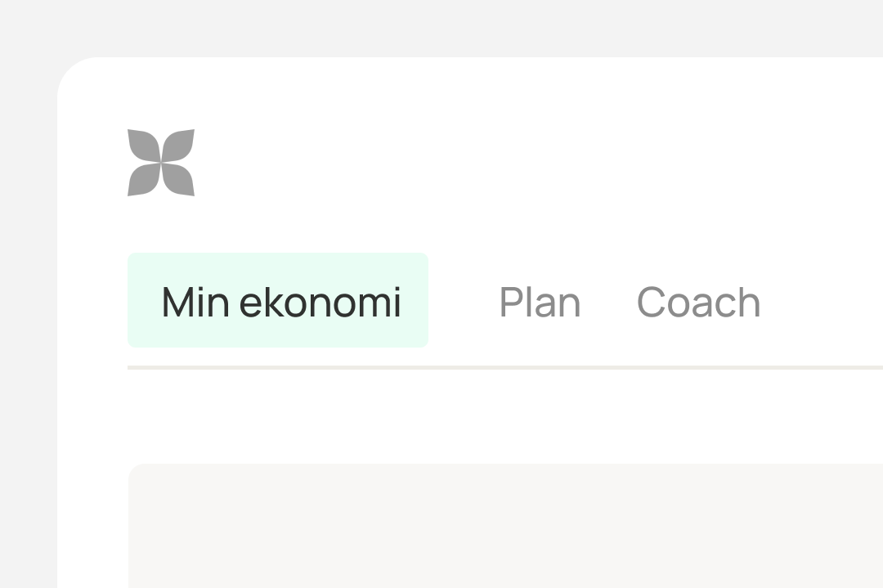Select the Coach tab
883x588 pixels.
[x=698, y=303]
